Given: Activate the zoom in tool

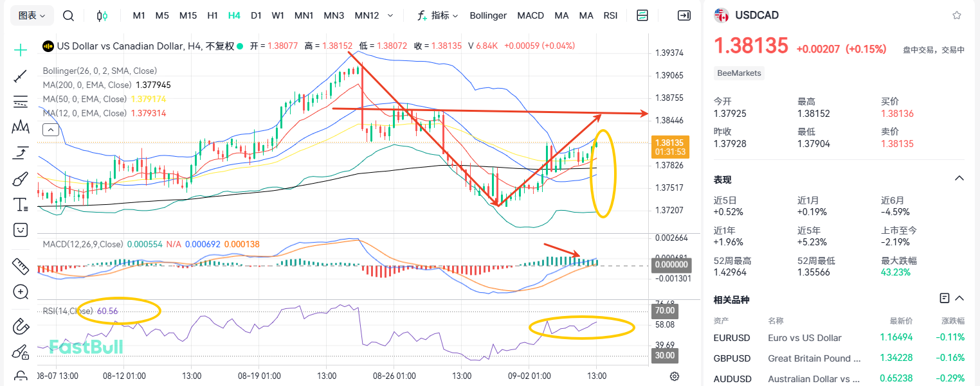Looking at the screenshot, I should click(x=21, y=292).
